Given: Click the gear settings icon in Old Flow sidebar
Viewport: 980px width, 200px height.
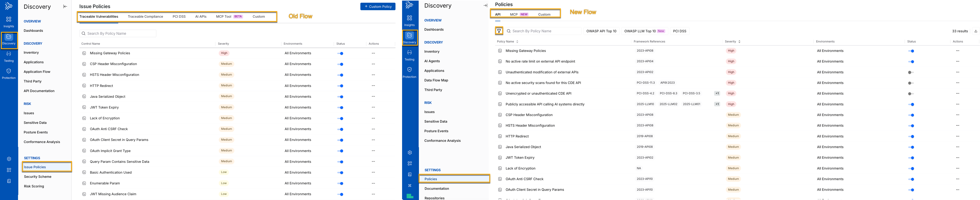Looking at the screenshot, I should click(x=9, y=159).
